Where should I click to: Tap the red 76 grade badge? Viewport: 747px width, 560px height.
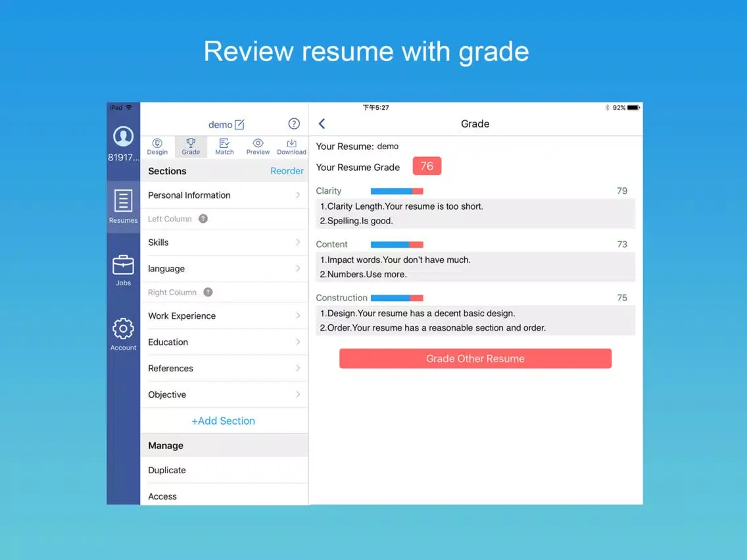point(427,166)
